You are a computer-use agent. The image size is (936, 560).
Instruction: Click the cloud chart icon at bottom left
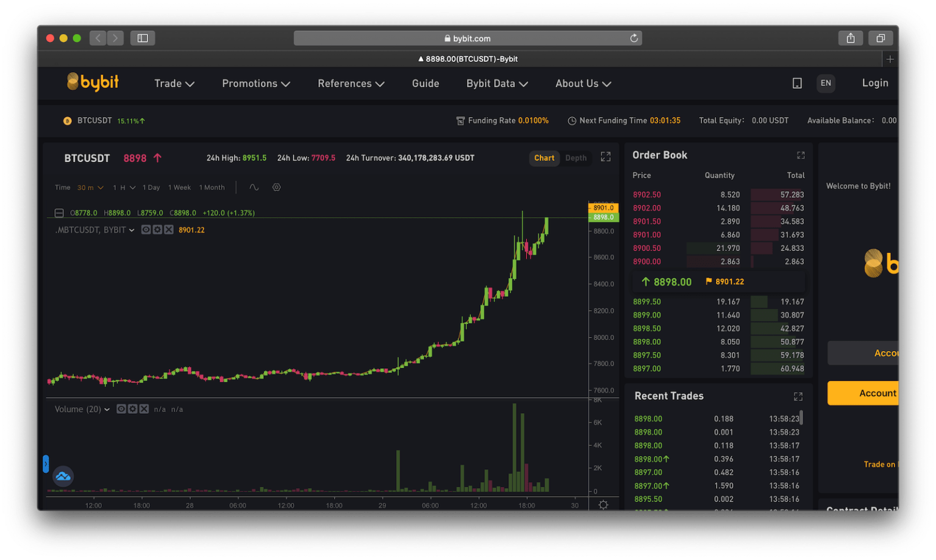coord(63,477)
